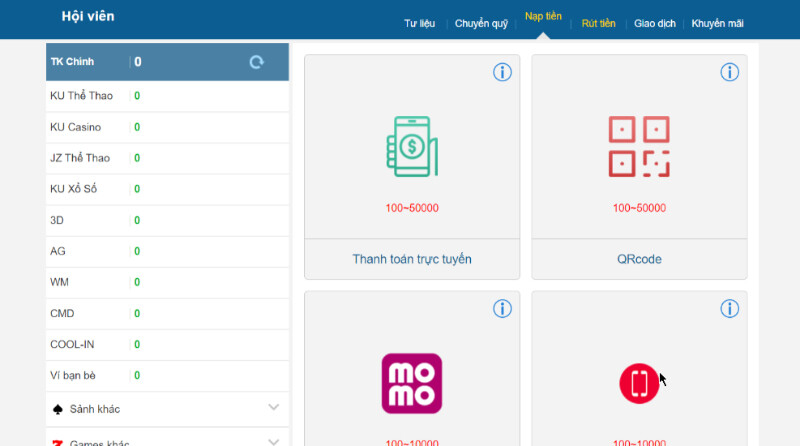Select the KU Thể Thao wallet row
This screenshot has height=446, width=800.
pos(167,96)
